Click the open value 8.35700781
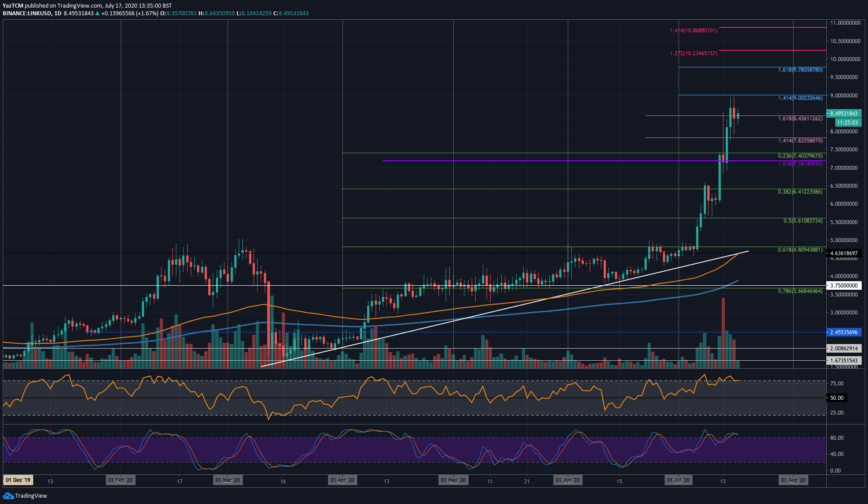Image resolution: width=868 pixels, height=504 pixels. coord(181,13)
